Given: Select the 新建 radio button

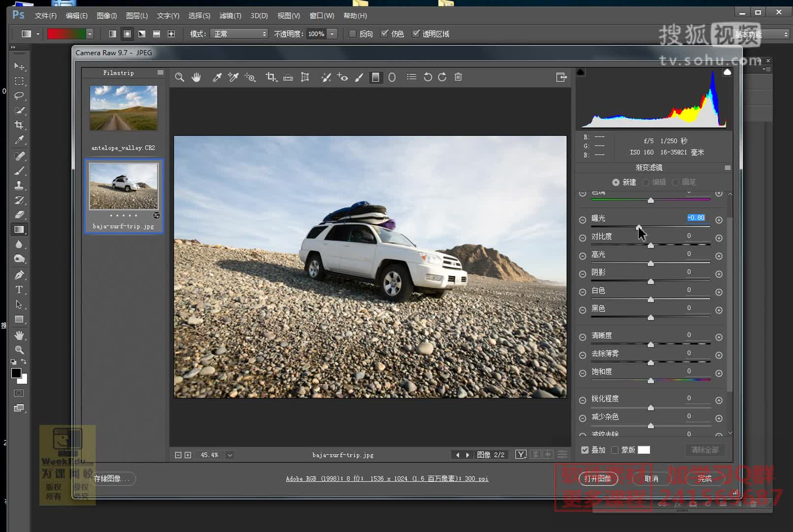Looking at the screenshot, I should (616, 182).
